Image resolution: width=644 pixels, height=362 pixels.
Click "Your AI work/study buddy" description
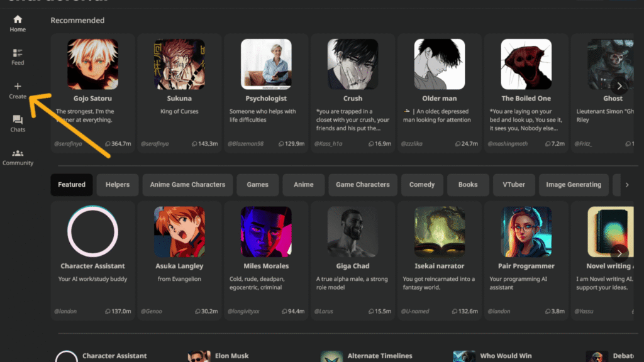(x=93, y=278)
